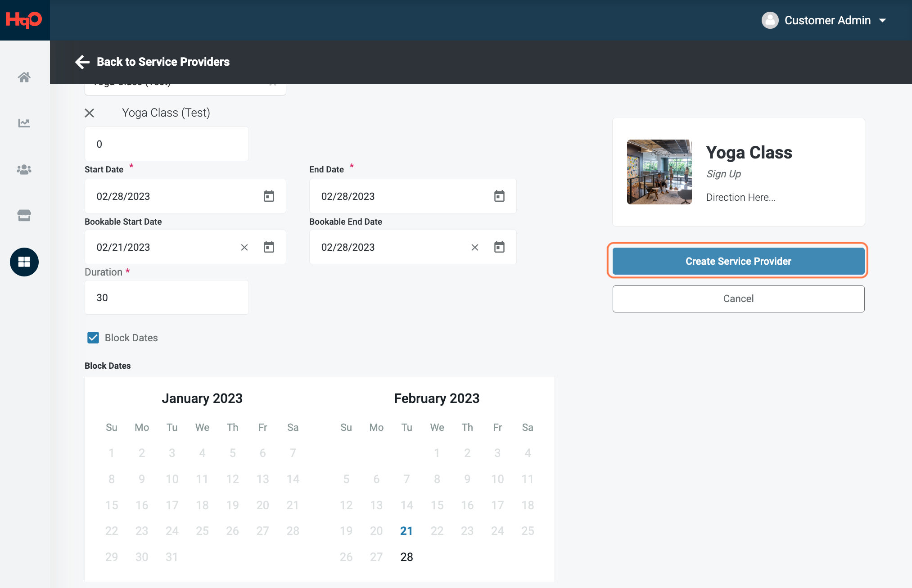Open the users group sidebar icon

click(x=24, y=169)
